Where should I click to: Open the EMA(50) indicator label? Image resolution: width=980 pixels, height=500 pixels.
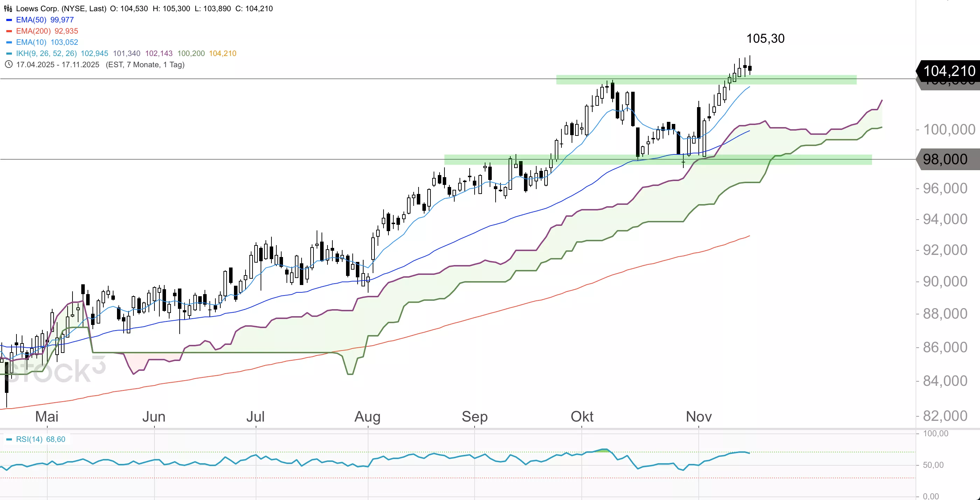click(31, 20)
